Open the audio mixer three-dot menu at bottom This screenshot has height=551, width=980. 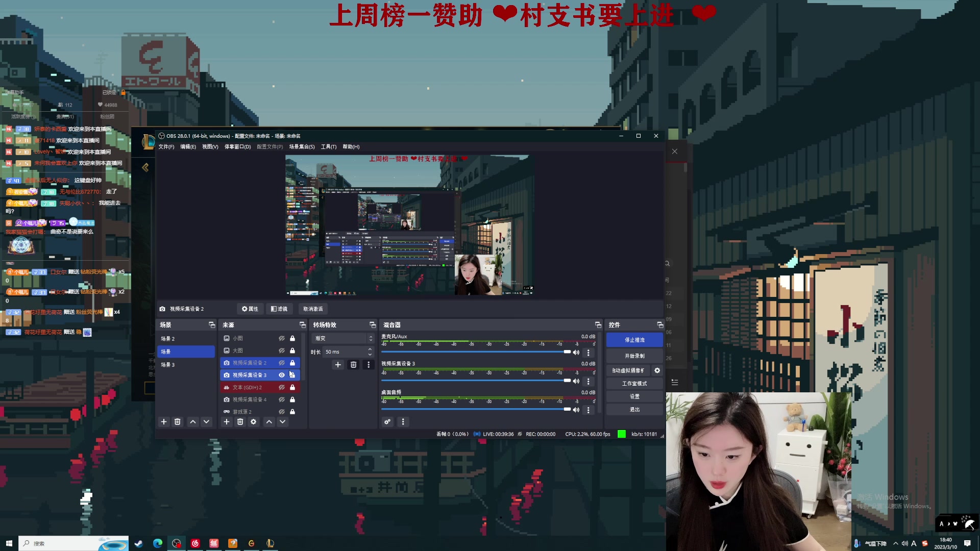pos(403,422)
